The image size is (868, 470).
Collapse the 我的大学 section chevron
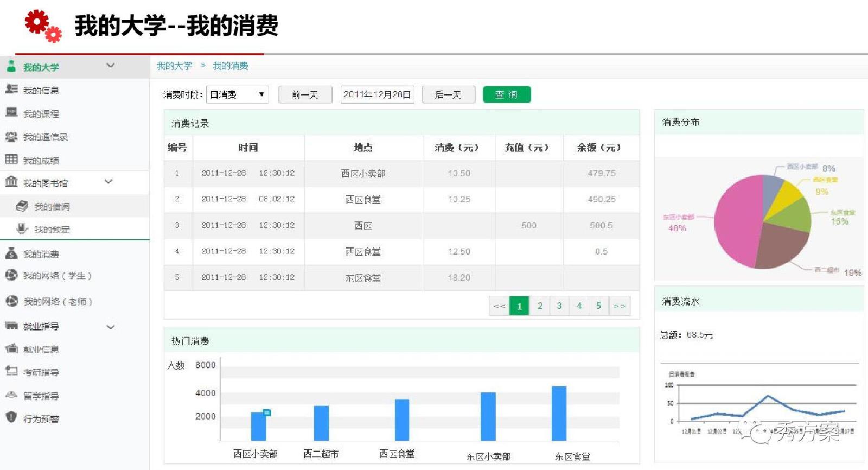(111, 66)
